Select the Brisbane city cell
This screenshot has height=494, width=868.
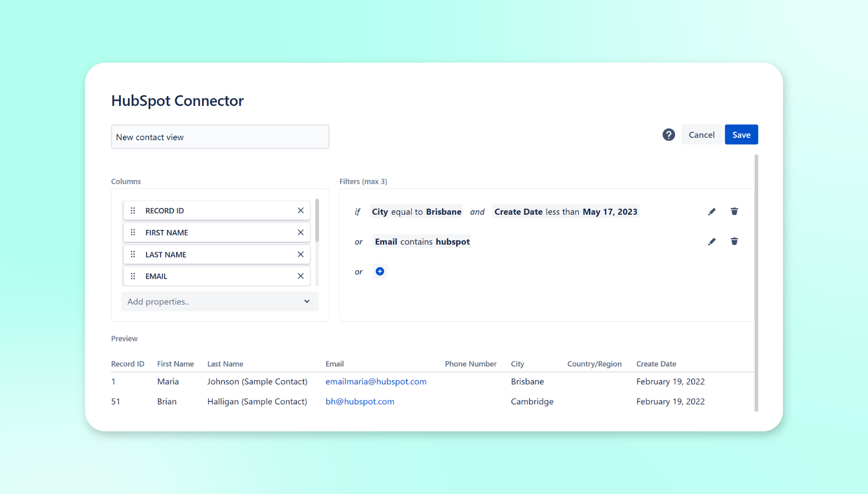click(527, 381)
